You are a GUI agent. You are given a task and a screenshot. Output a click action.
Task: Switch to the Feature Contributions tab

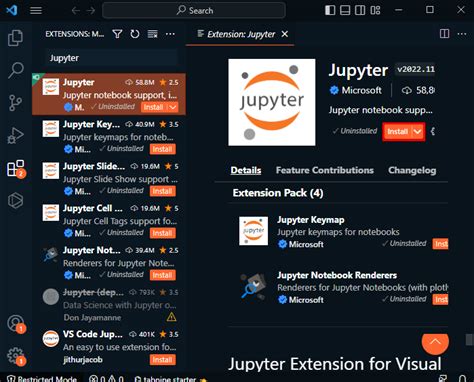325,170
